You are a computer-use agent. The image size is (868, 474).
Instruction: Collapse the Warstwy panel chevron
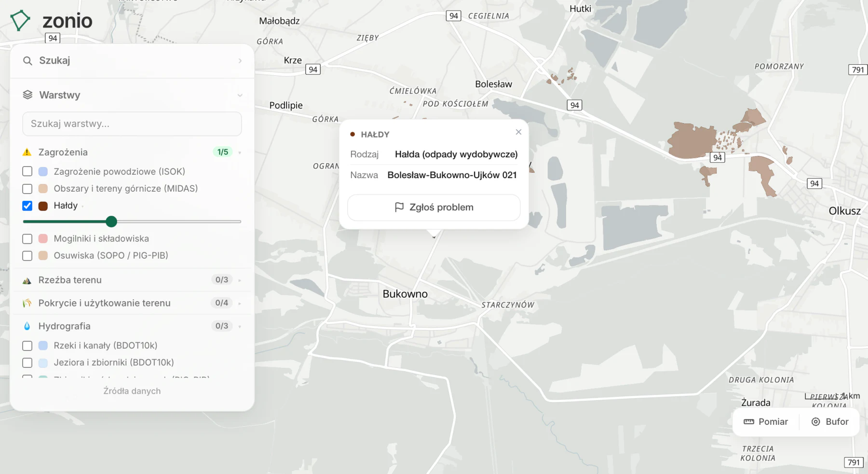coord(240,95)
